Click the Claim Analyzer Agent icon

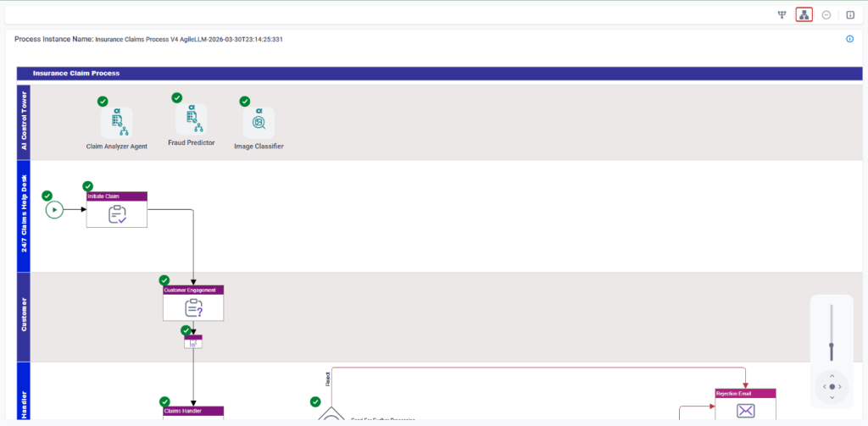coord(116,123)
